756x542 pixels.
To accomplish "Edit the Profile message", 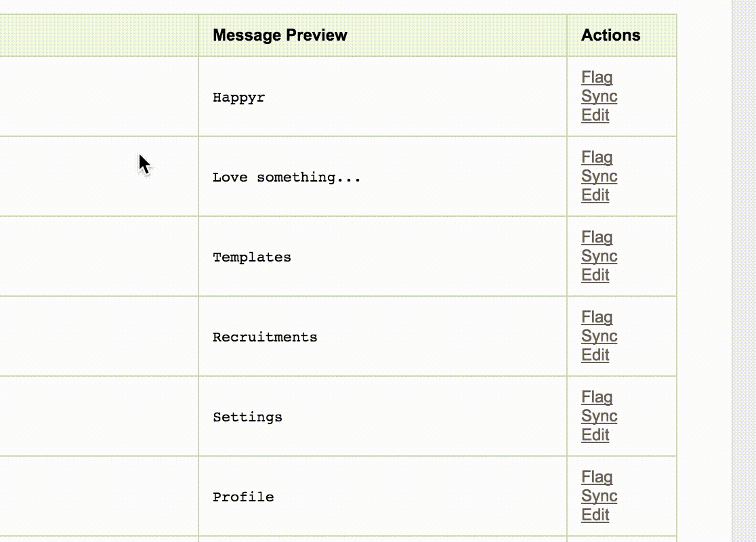I will tap(595, 515).
